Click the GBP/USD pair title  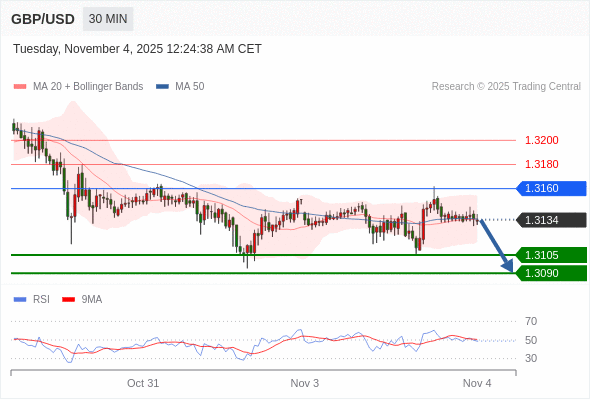[x=43, y=19]
